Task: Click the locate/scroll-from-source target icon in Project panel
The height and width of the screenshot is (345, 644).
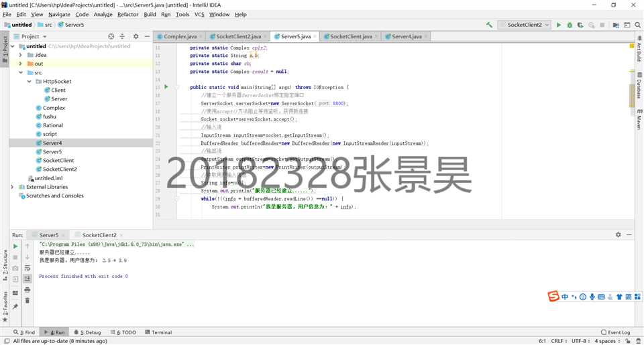Action: (x=111, y=37)
